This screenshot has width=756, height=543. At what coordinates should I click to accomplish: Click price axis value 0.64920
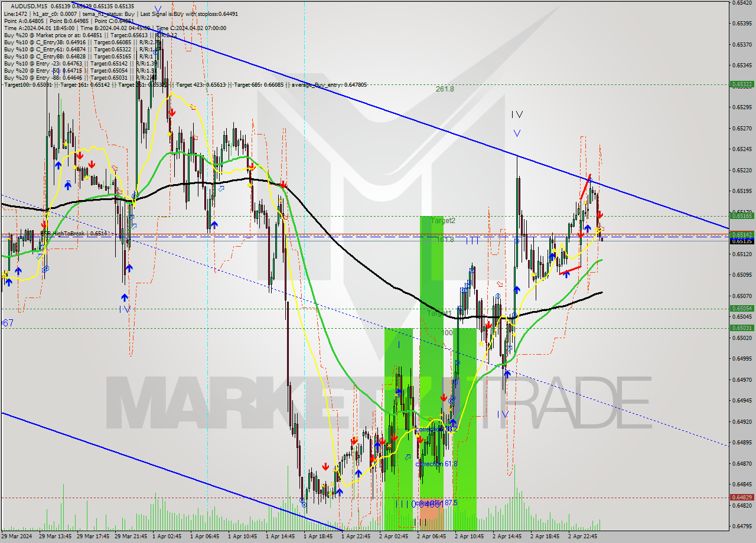[742, 421]
